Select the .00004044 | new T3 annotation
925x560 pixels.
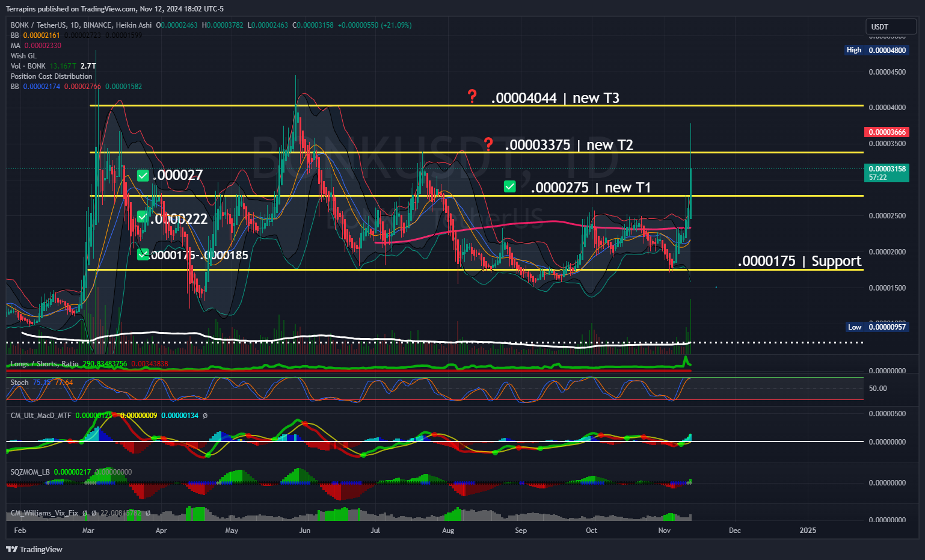pyautogui.click(x=555, y=98)
